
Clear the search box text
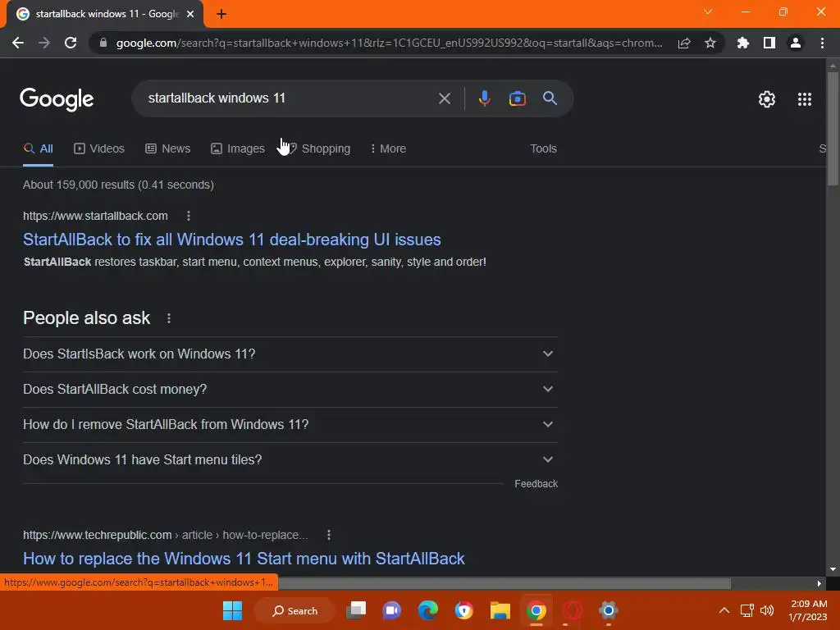point(444,98)
